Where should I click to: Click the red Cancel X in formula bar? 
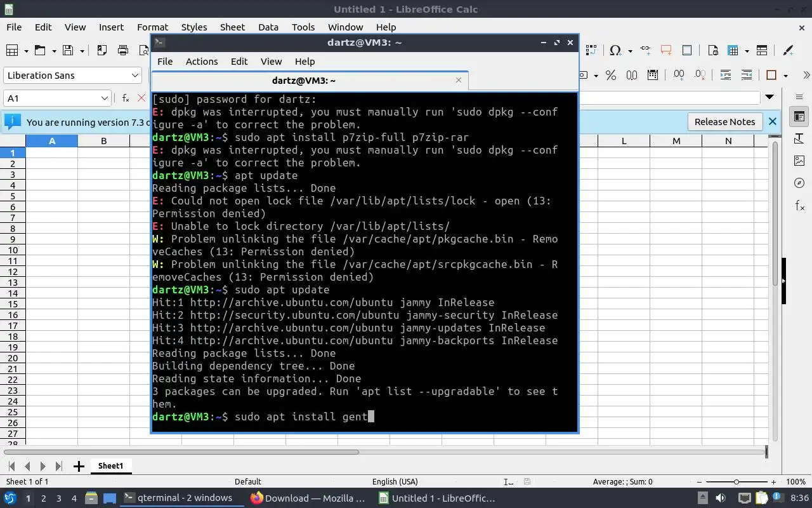click(141, 98)
